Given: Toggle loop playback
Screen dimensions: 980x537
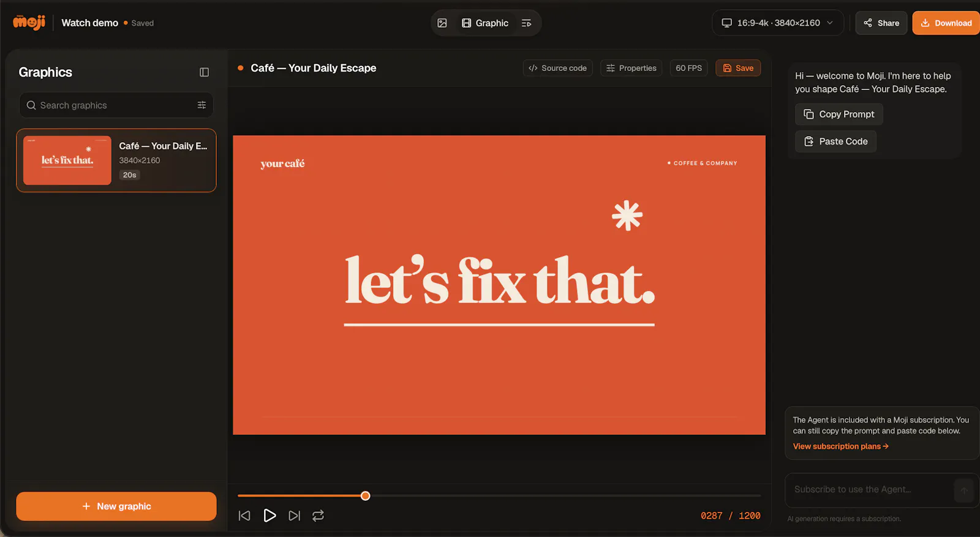Looking at the screenshot, I should tap(318, 516).
